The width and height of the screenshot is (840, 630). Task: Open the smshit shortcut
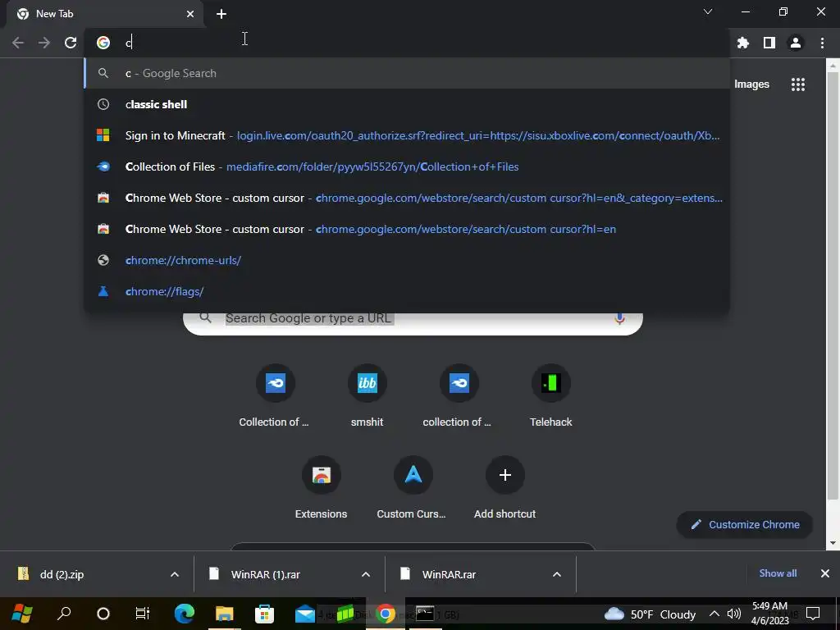(x=367, y=396)
